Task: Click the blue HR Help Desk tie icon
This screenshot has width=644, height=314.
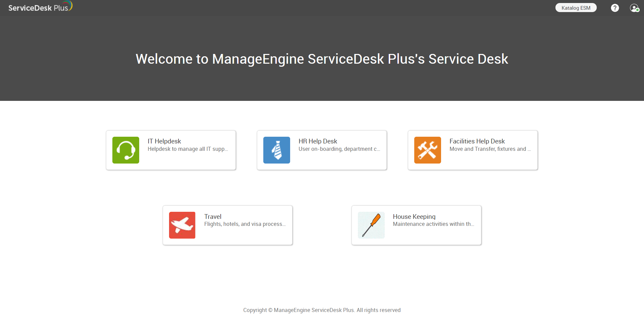Action: (276, 150)
